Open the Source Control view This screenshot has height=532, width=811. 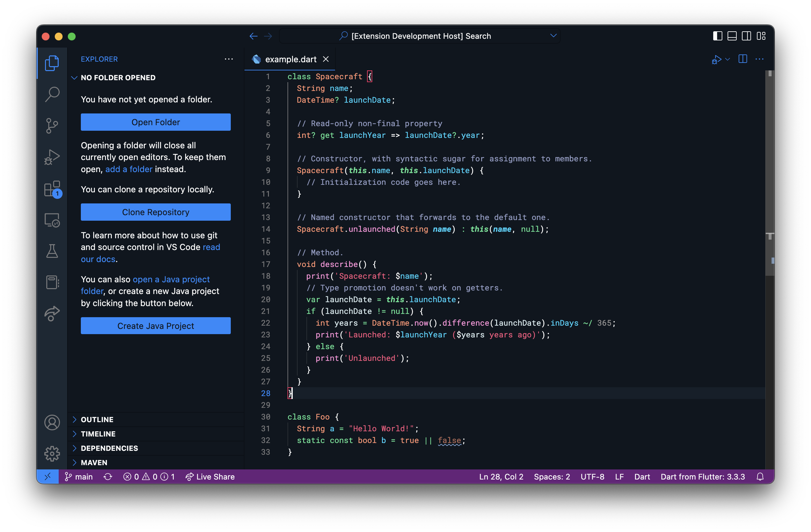click(52, 126)
